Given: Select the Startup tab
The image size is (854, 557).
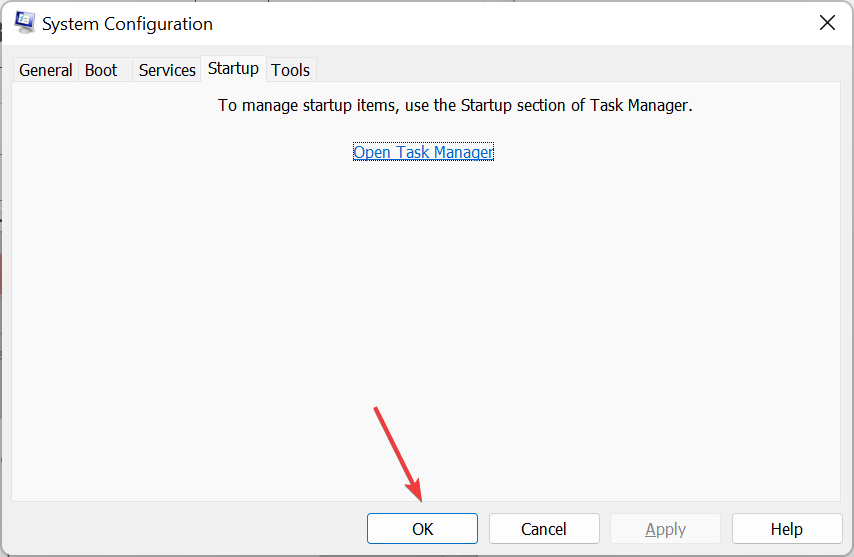Looking at the screenshot, I should (233, 69).
